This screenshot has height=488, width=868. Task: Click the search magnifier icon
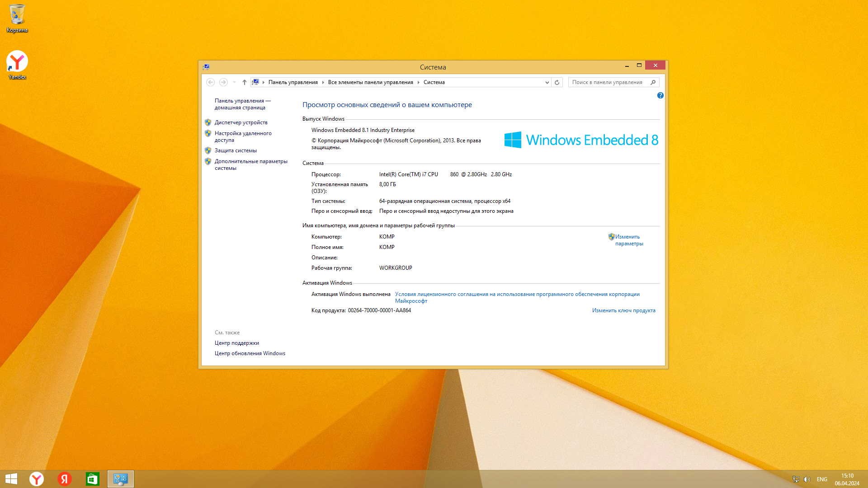(x=653, y=82)
